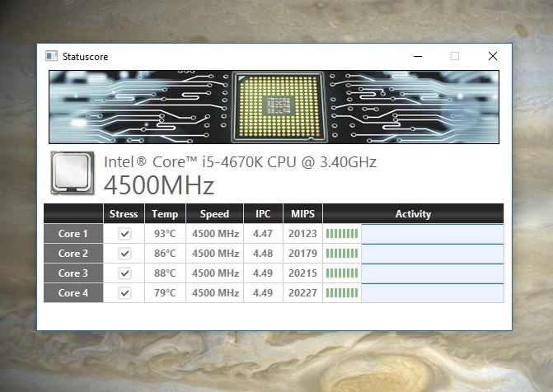Image resolution: width=553 pixels, height=392 pixels.
Task: Click Core 3 speed 4500 MHz cell
Action: coord(215,273)
